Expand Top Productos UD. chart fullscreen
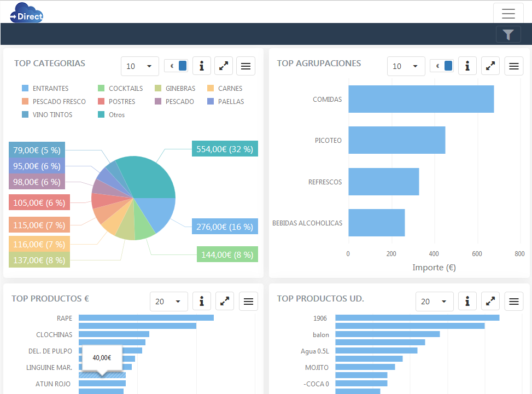 [490, 302]
